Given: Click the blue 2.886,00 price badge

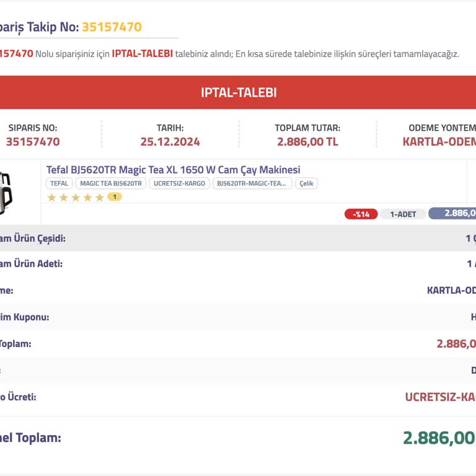Looking at the screenshot, I should point(452,213).
